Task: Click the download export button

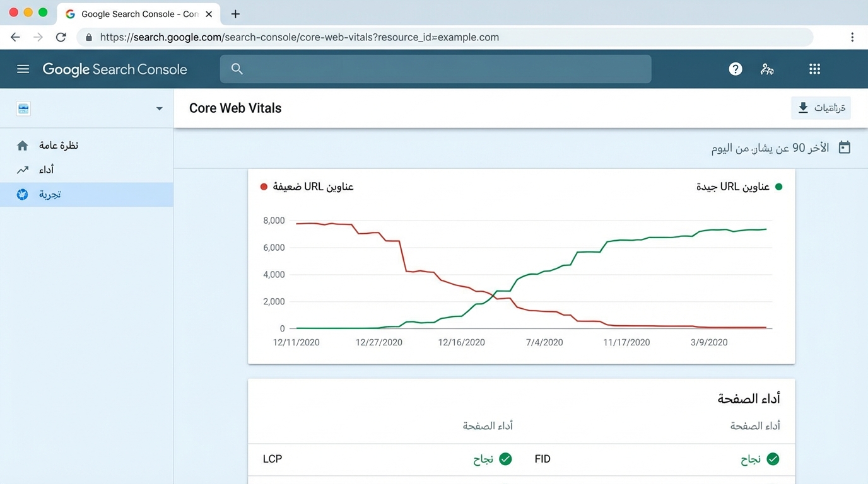Action: [x=821, y=108]
